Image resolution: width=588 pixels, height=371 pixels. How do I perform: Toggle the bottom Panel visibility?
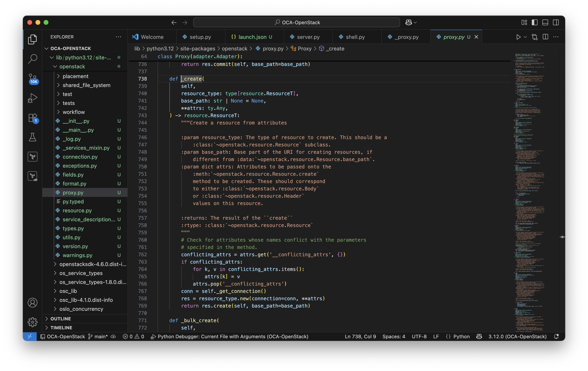pos(545,22)
